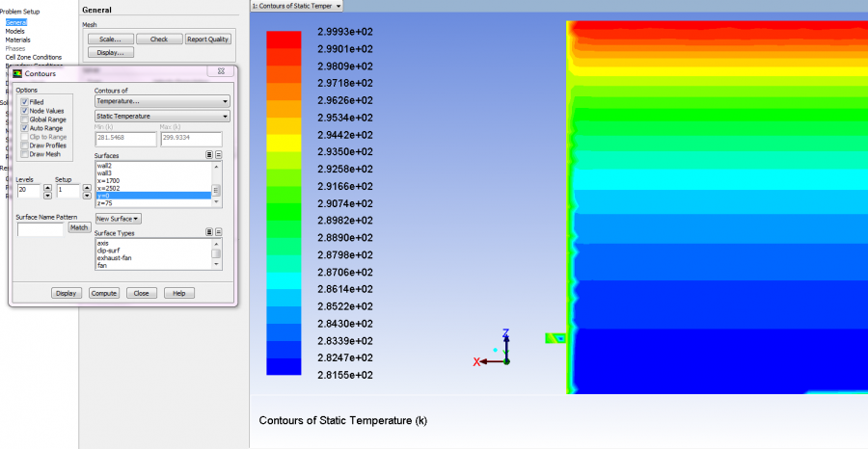Open the Static Temperature dropdown

pyautogui.click(x=162, y=117)
